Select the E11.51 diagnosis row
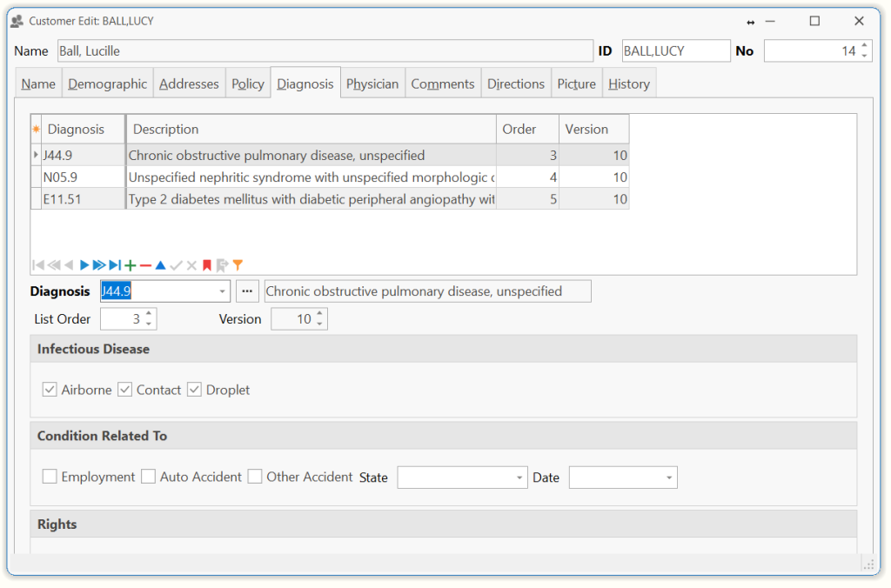The image size is (891, 588). tap(83, 199)
